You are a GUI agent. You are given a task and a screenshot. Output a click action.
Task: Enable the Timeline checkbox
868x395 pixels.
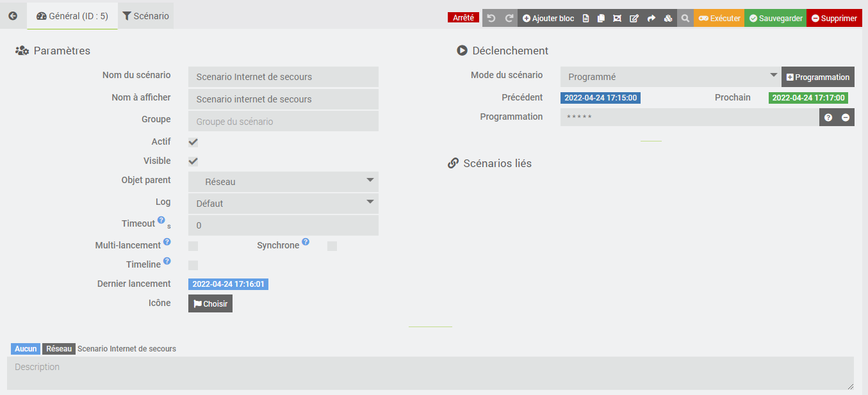(193, 265)
